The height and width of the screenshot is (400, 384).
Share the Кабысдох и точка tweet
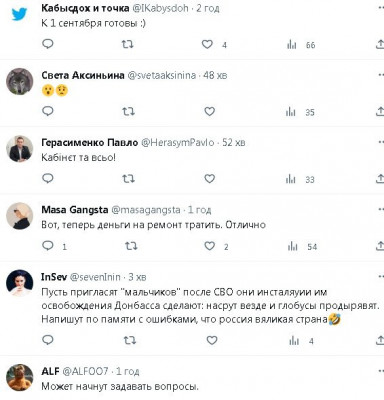click(380, 44)
